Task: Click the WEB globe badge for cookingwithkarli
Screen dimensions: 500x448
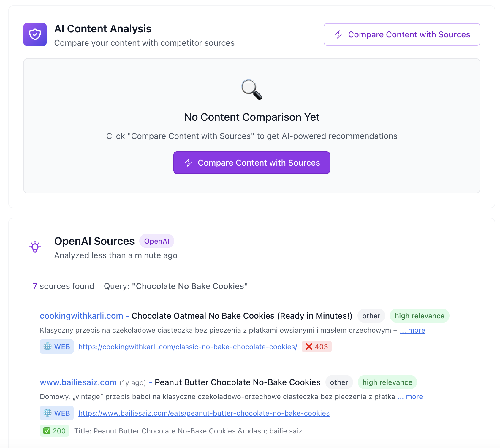Action: coord(57,347)
